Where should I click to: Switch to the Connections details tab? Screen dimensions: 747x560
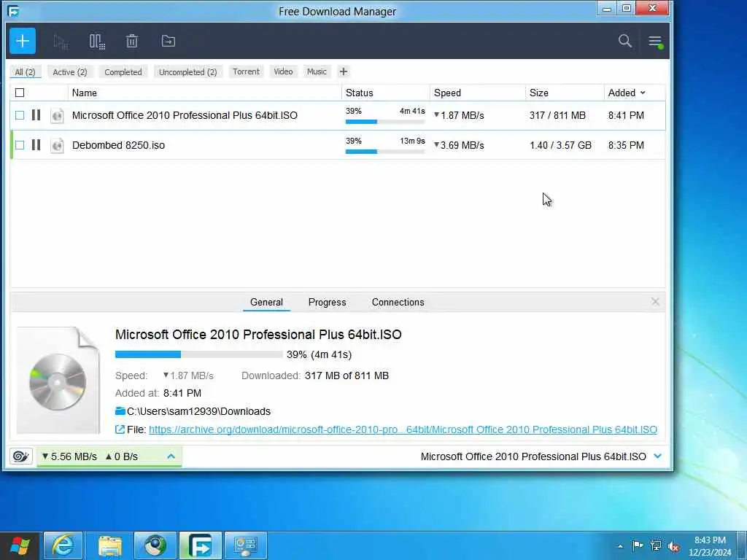point(398,302)
